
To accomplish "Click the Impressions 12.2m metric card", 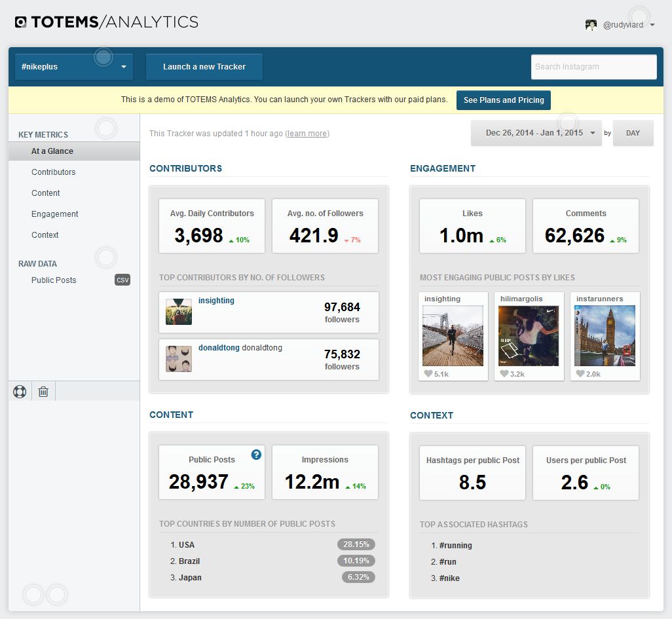I will 325,472.
